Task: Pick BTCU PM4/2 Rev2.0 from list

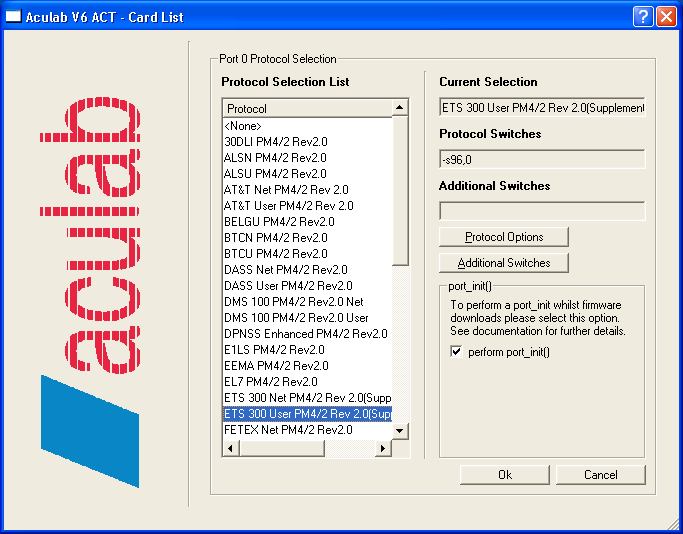Action: [x=308, y=253]
